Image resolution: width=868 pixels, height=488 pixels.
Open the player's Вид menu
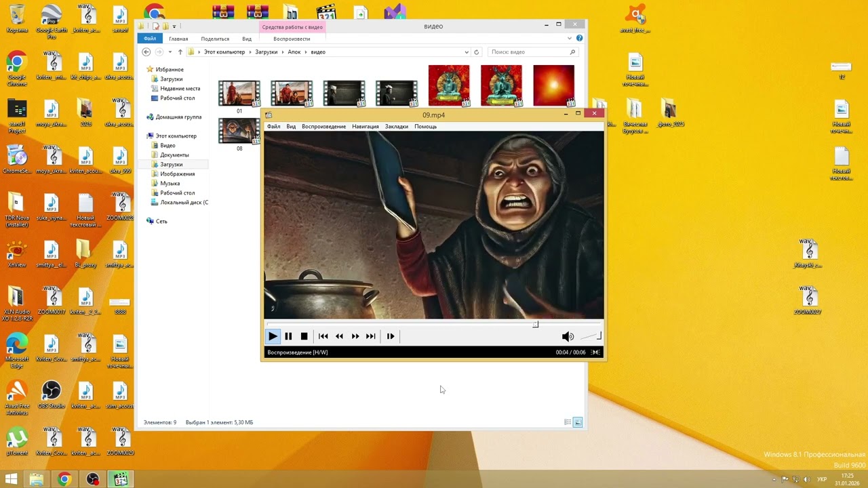tap(291, 127)
